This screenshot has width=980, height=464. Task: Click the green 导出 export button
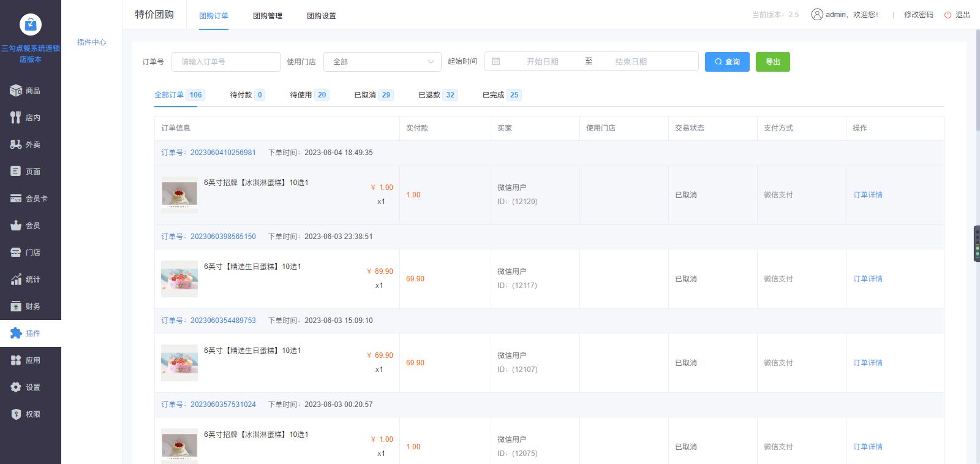click(773, 62)
